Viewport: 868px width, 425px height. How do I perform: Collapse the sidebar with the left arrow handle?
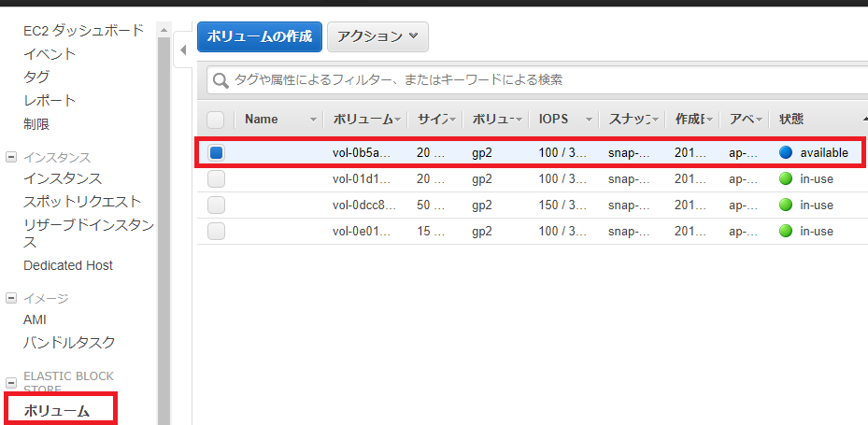183,50
